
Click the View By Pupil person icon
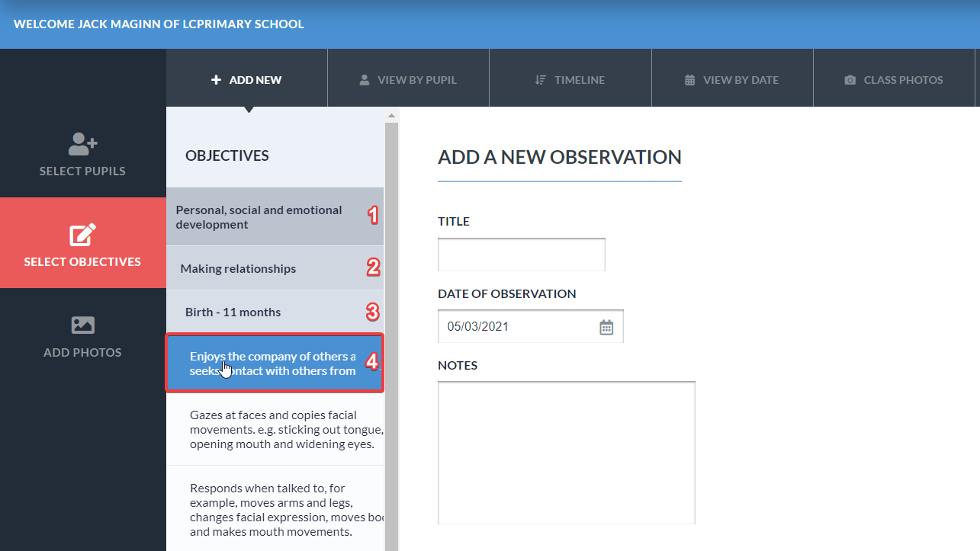[x=365, y=80]
